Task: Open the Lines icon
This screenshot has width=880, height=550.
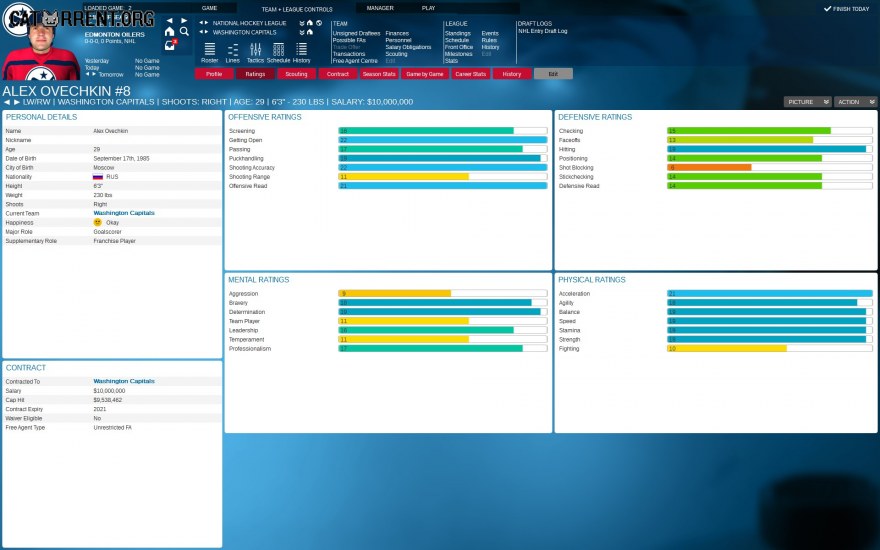Action: [x=232, y=53]
